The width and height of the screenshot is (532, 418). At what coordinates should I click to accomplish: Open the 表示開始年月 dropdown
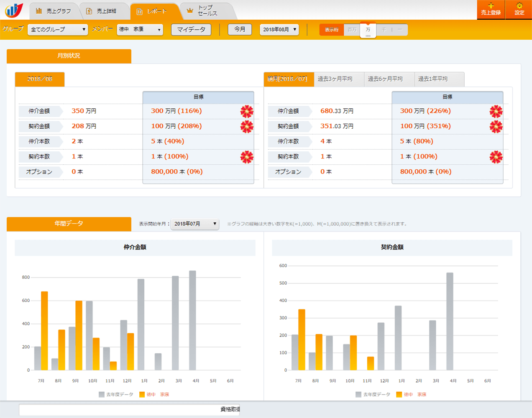[195, 224]
